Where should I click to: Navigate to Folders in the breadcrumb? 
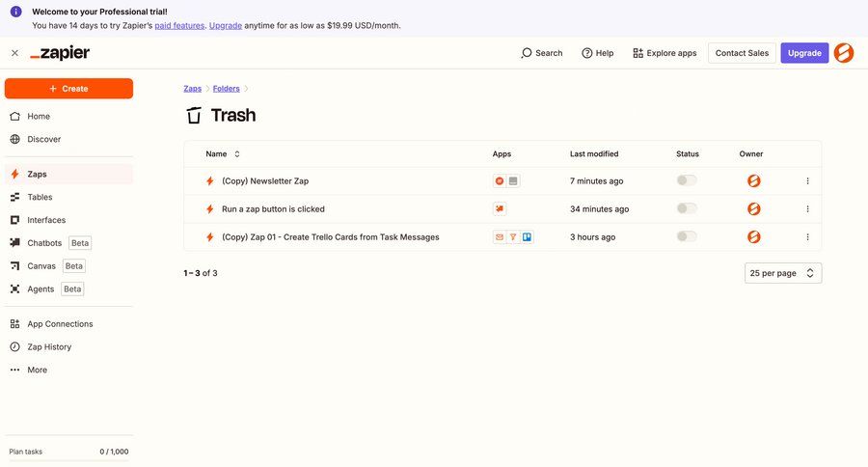click(x=227, y=89)
